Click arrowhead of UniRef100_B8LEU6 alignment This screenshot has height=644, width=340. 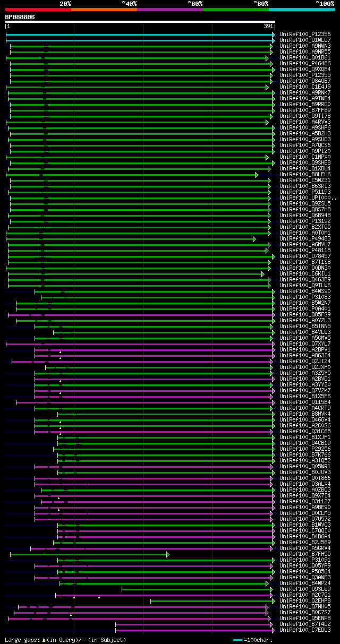coord(256,174)
